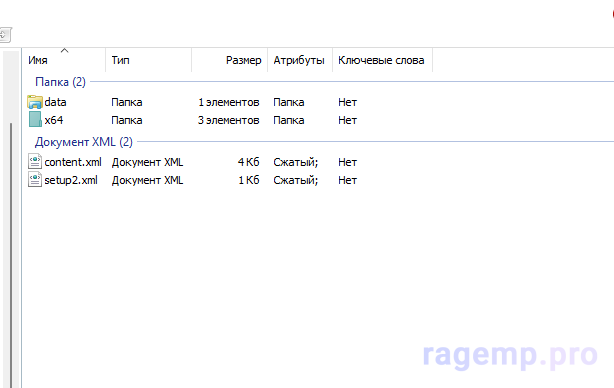Screen dimensions: 614x388
Task: Click the navigation pane scrollbar on the left
Action: 11,254
